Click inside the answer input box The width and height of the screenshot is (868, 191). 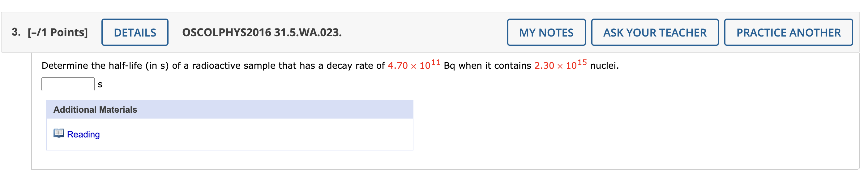coord(67,84)
